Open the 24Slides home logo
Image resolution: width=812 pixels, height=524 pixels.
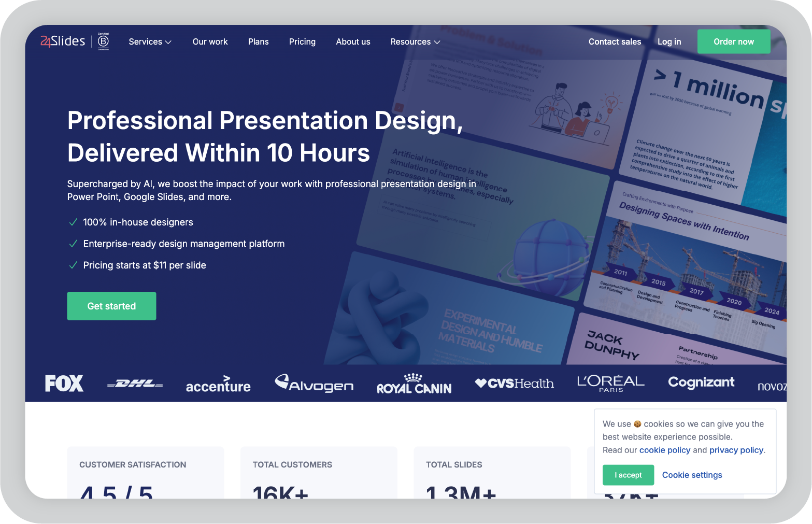63,41
